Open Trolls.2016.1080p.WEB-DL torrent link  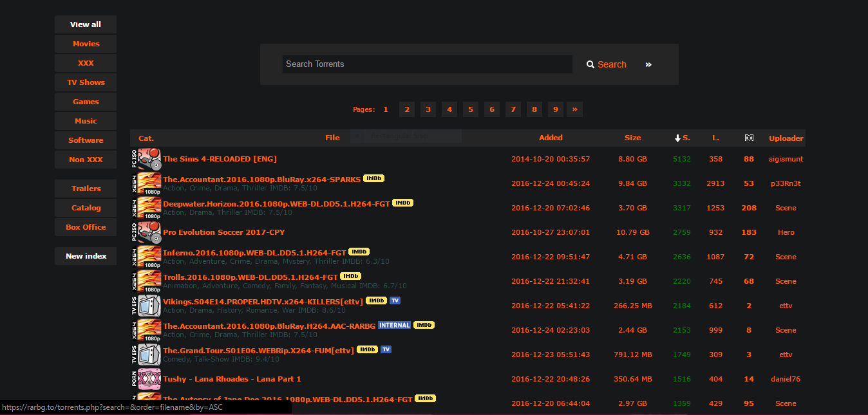pyautogui.click(x=250, y=277)
